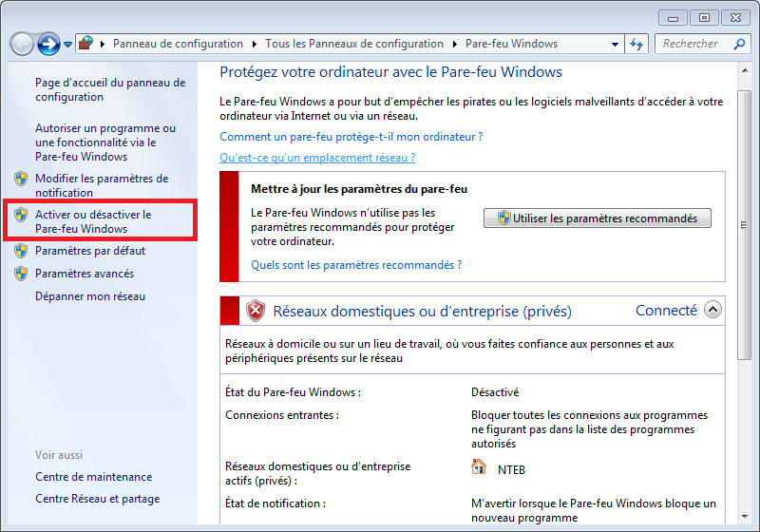Click scrollbar down arrow
760x532 pixels.
tap(745, 517)
